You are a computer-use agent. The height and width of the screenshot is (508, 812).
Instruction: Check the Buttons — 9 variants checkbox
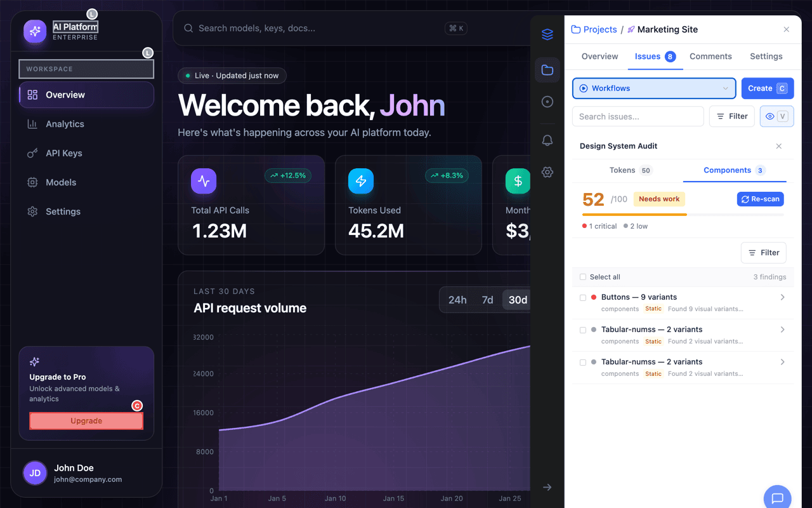coord(583,297)
